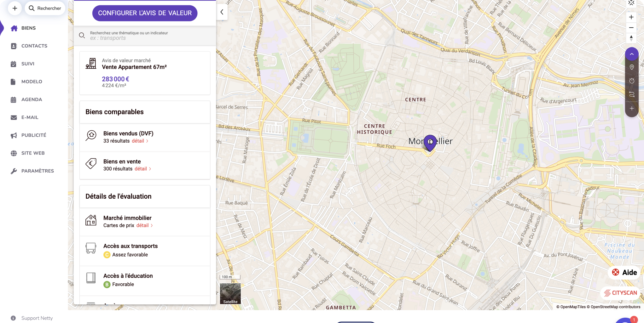
Task: Open the MODELO section
Action: point(32,82)
